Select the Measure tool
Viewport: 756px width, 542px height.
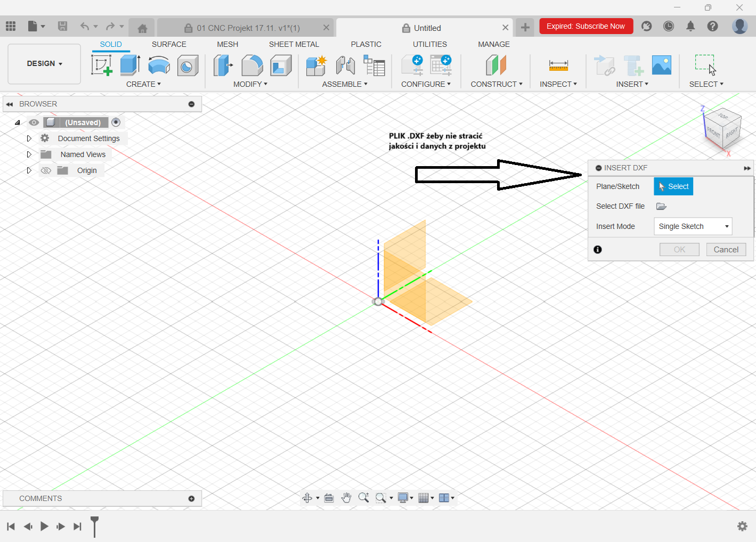(558, 65)
